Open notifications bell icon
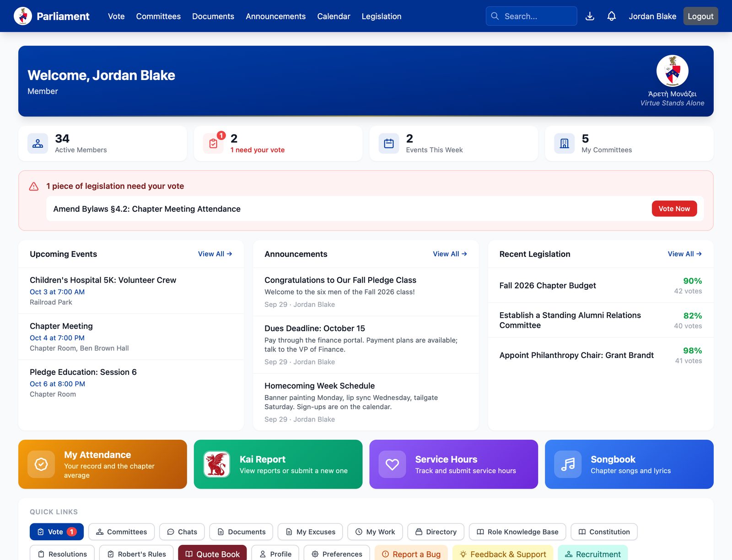Image resolution: width=732 pixels, height=560 pixels. 611,16
